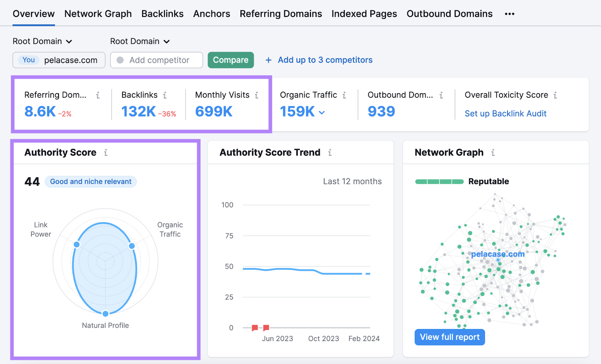Switch to Indexed Pages tab

(x=364, y=14)
